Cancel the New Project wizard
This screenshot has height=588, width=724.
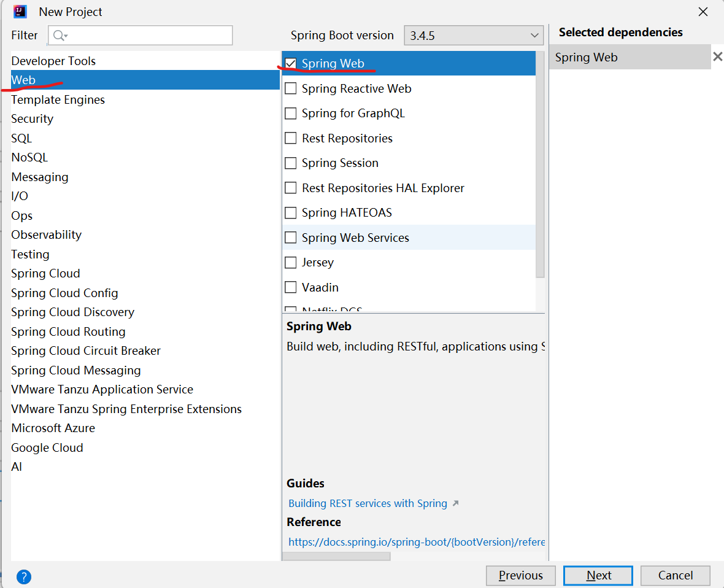676,576
